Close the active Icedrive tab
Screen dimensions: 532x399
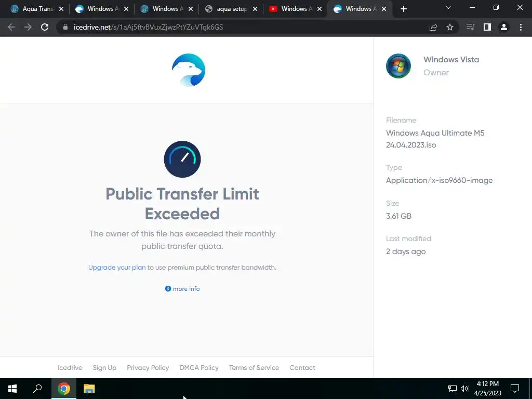(x=384, y=9)
